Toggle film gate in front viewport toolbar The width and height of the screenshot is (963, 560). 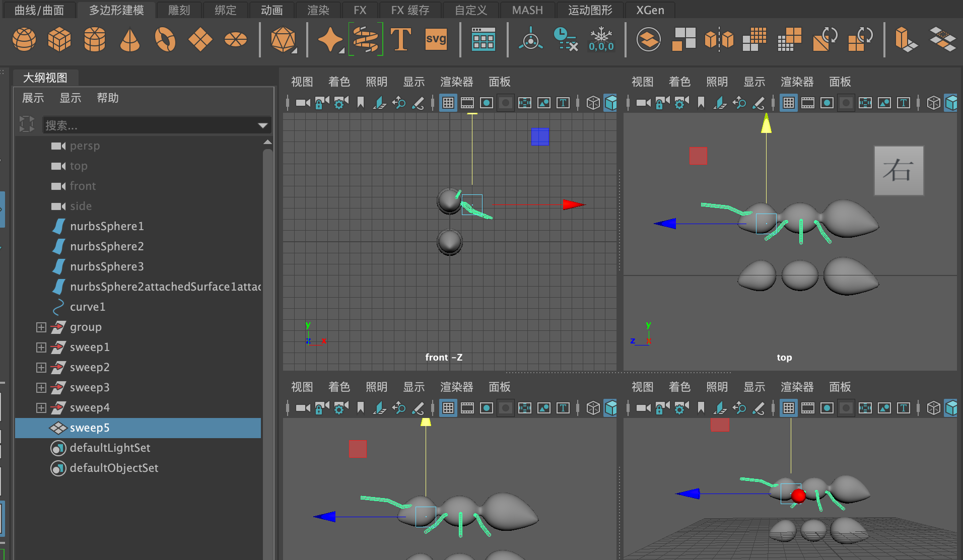pos(467,103)
